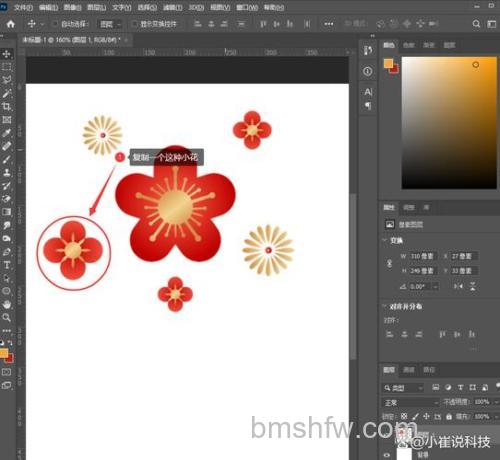Select the Move tool in toolbar

[x=6, y=54]
